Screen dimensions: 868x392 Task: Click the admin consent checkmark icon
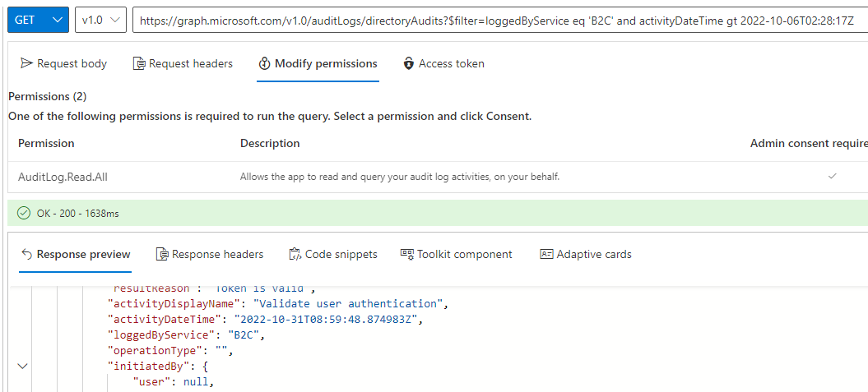pyautogui.click(x=832, y=177)
